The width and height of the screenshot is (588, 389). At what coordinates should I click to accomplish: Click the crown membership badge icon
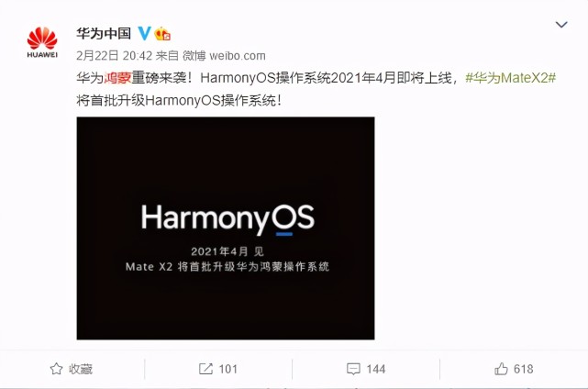162,34
